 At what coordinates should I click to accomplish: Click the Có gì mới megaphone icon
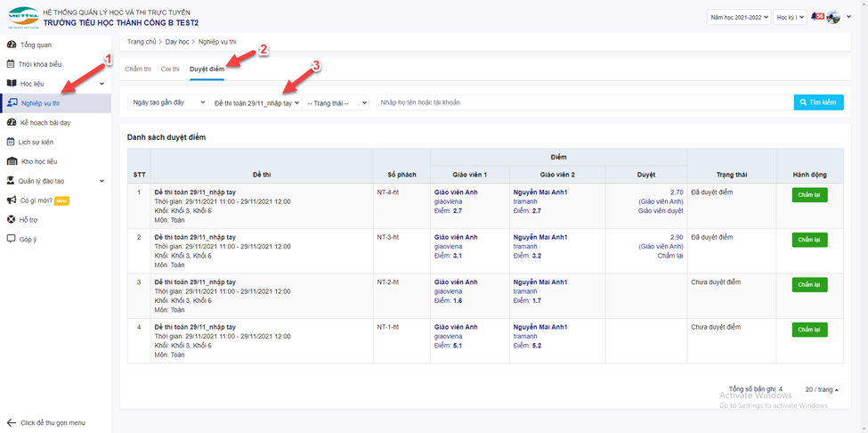point(11,200)
